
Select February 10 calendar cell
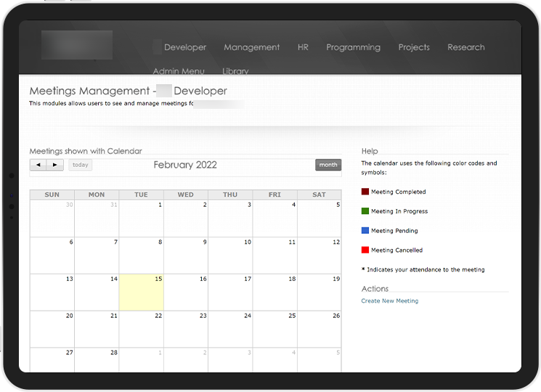point(230,256)
